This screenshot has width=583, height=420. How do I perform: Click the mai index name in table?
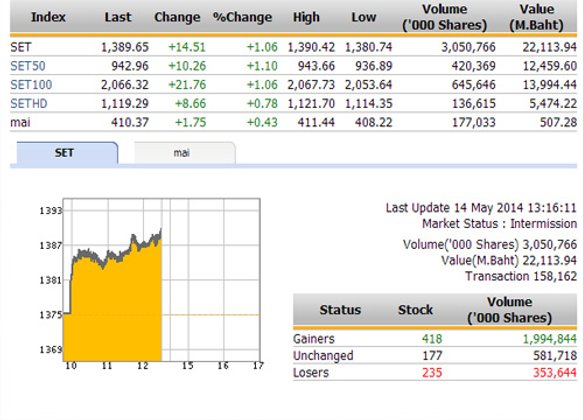pyautogui.click(x=20, y=122)
